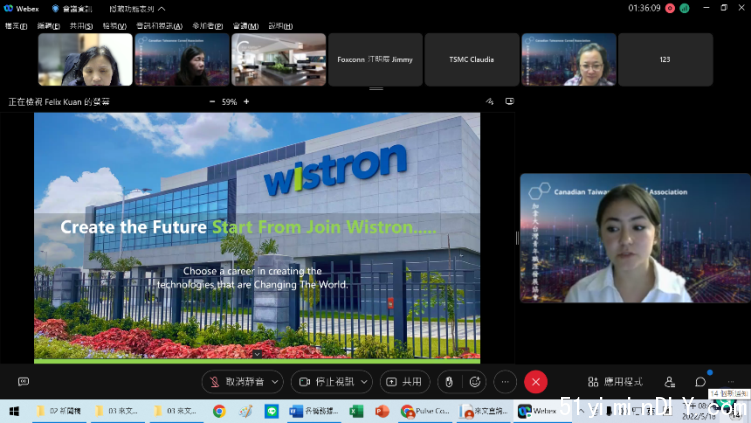This screenshot has height=423, width=751.
Task: Click the active speaker video panel
Action: coord(635,238)
